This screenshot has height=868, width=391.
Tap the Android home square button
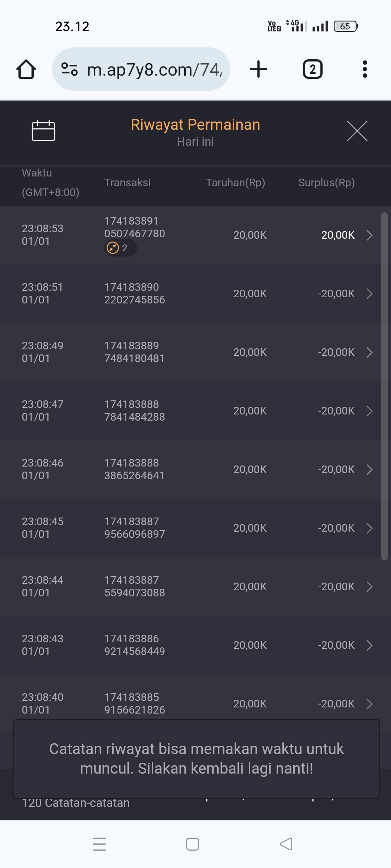[x=193, y=844]
